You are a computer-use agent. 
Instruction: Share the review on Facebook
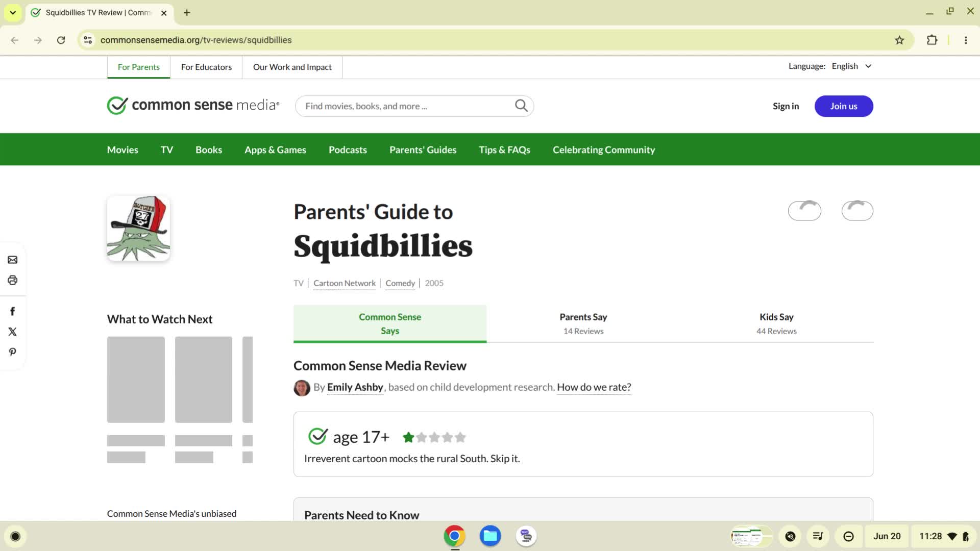coord(13,311)
